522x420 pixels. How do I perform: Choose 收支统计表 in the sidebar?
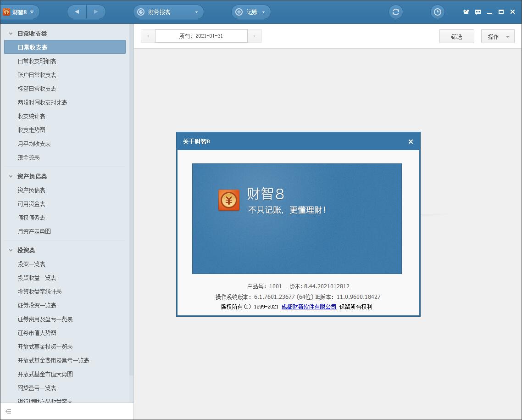click(31, 116)
